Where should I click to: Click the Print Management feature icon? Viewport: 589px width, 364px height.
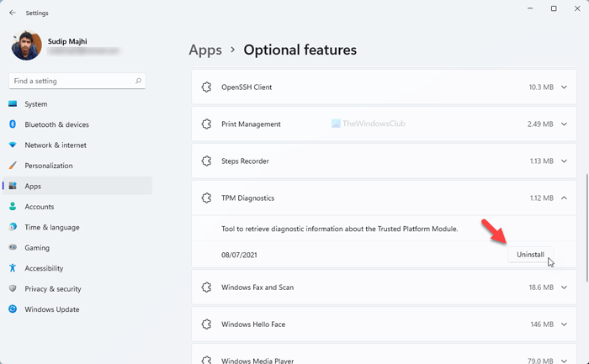[206, 124]
